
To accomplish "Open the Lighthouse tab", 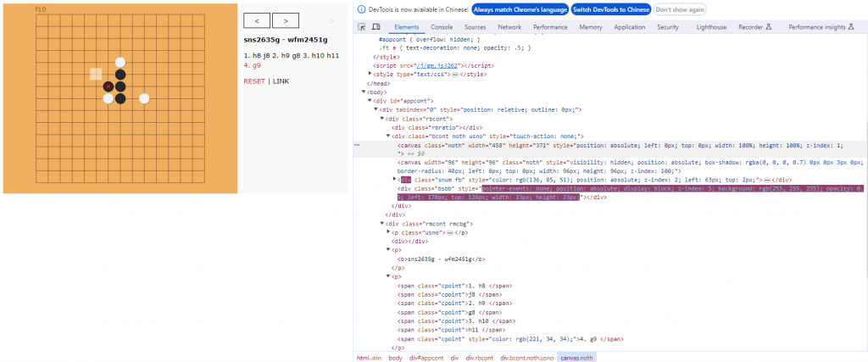I will tap(711, 27).
